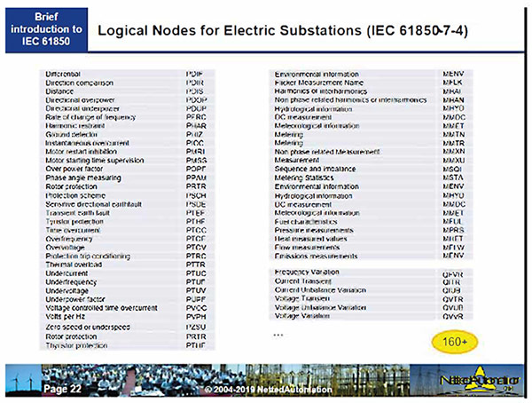532x403 pixels.
Task: Click the NettedAutomation logo in footer
Action: pos(480,380)
